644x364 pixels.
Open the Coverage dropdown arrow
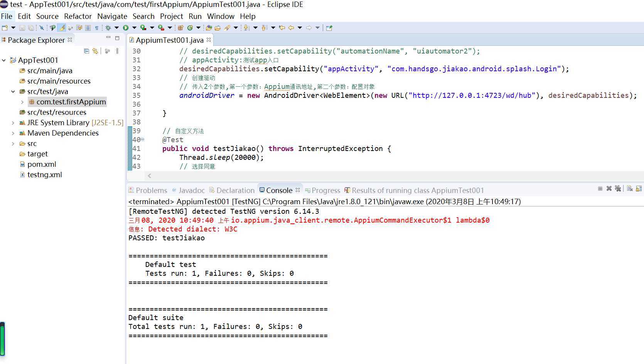(x=152, y=28)
